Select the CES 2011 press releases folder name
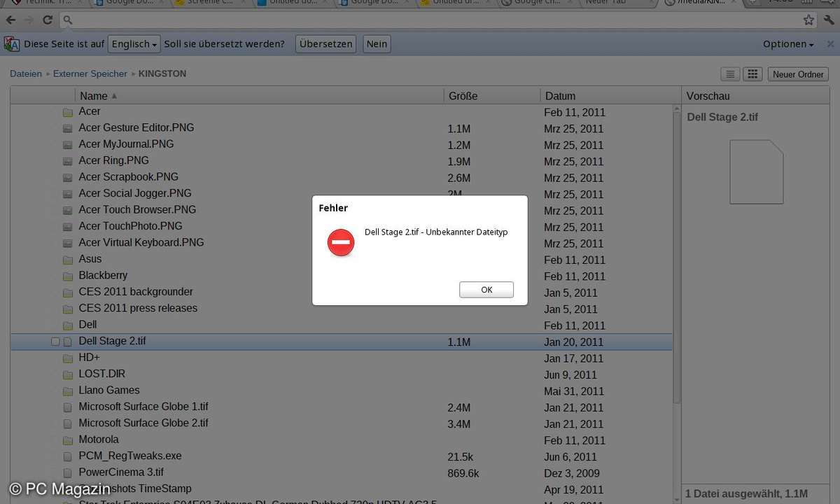Image resolution: width=840 pixels, height=504 pixels. tap(138, 308)
